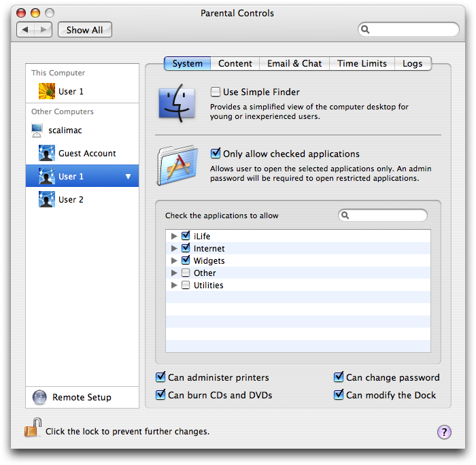Close the Parental Controls window
The width and height of the screenshot is (476, 465).
pos(21,13)
